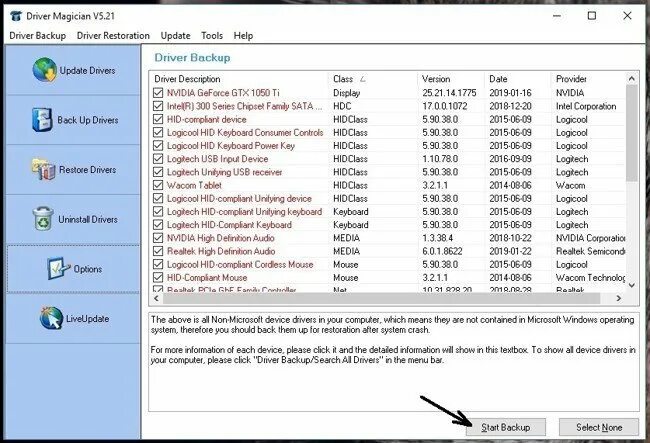Toggle Logitech USB Input Device checkbox
This screenshot has height=443, width=650.
click(x=158, y=159)
